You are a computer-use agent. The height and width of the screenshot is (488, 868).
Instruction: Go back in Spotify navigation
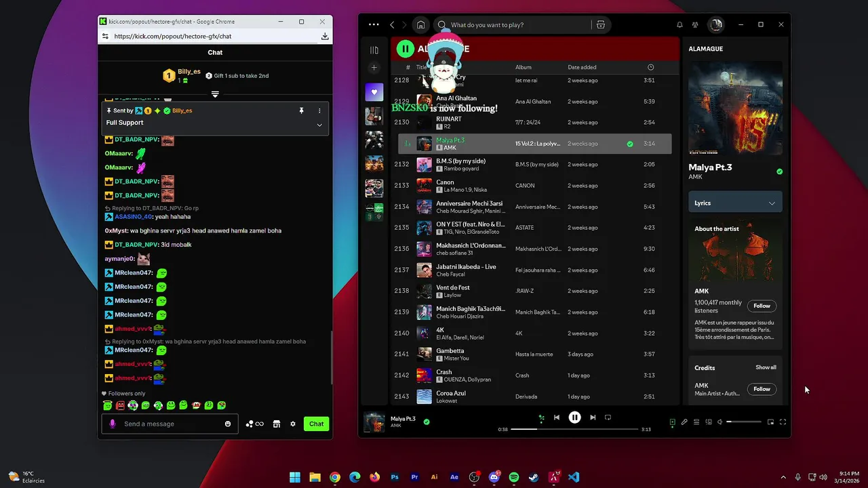tap(392, 25)
